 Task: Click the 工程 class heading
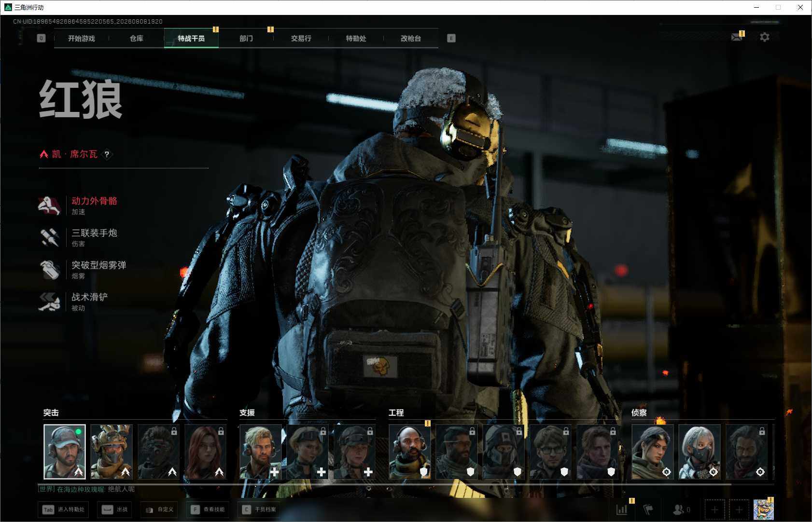(396, 413)
